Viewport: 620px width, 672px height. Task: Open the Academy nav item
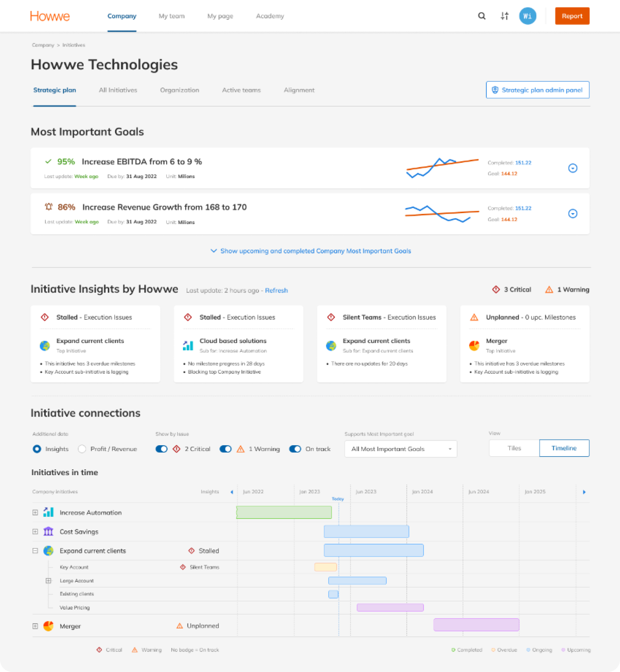[270, 16]
